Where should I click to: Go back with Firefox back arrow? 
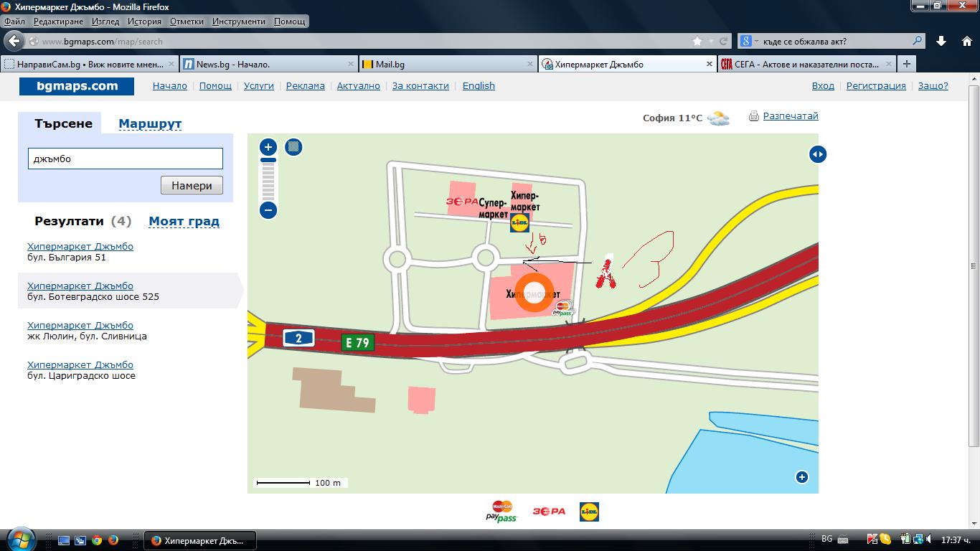point(14,41)
